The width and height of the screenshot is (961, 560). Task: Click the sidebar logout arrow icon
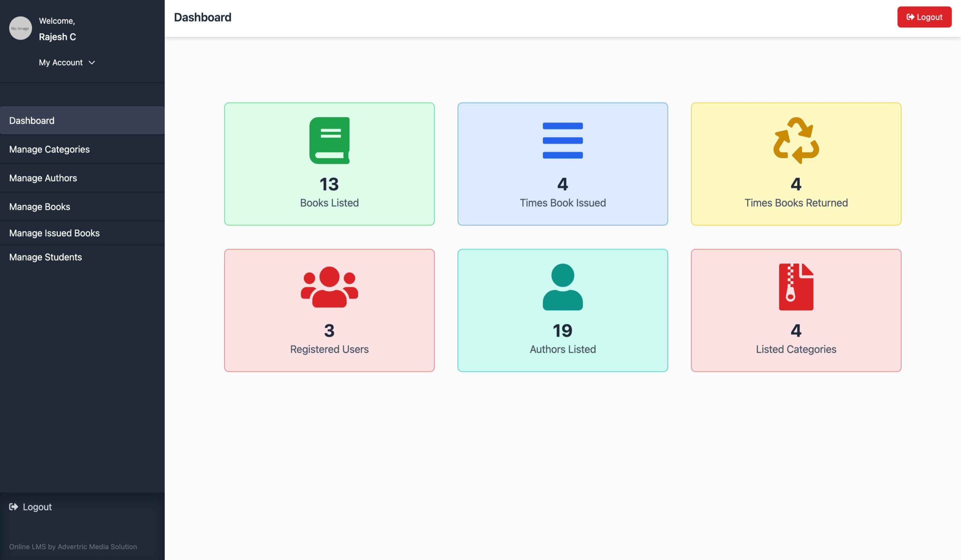click(14, 507)
